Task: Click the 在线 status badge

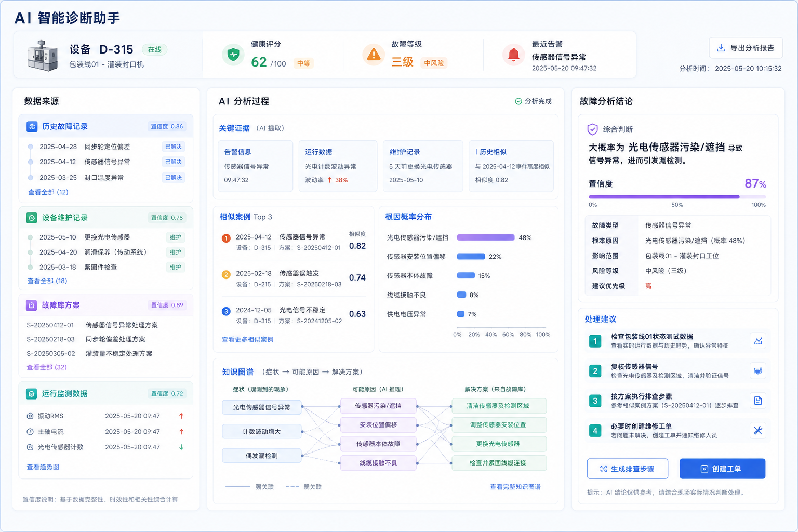Action: [x=154, y=50]
